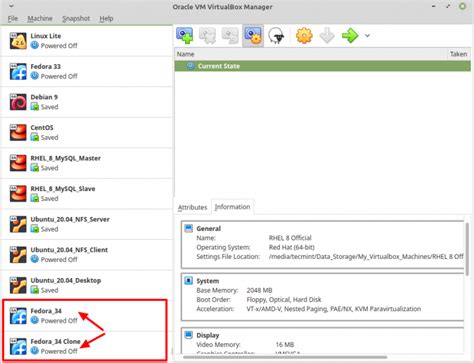This screenshot has width=474, height=363.
Task: Click the green Start arrow icon
Action: click(350, 35)
